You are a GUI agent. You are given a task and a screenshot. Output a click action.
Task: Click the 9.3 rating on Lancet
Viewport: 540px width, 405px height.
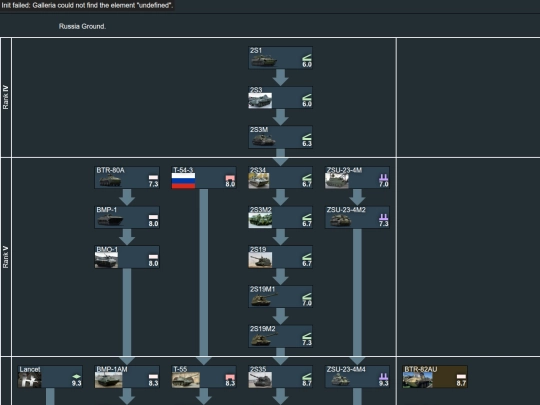[77, 383]
